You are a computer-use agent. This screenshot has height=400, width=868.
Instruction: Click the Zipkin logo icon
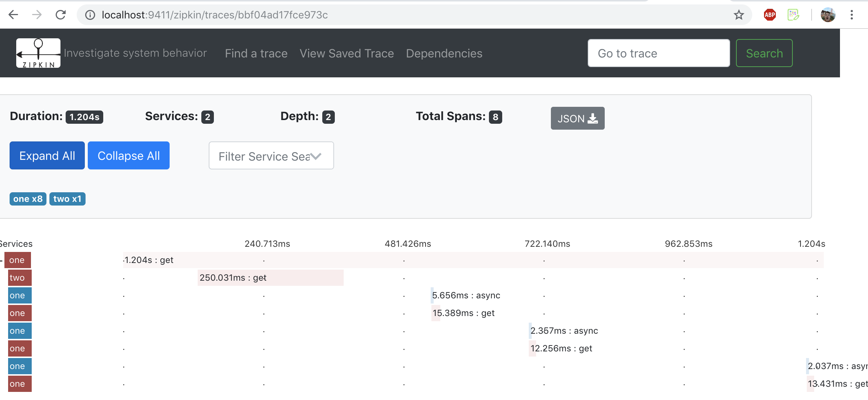point(38,53)
